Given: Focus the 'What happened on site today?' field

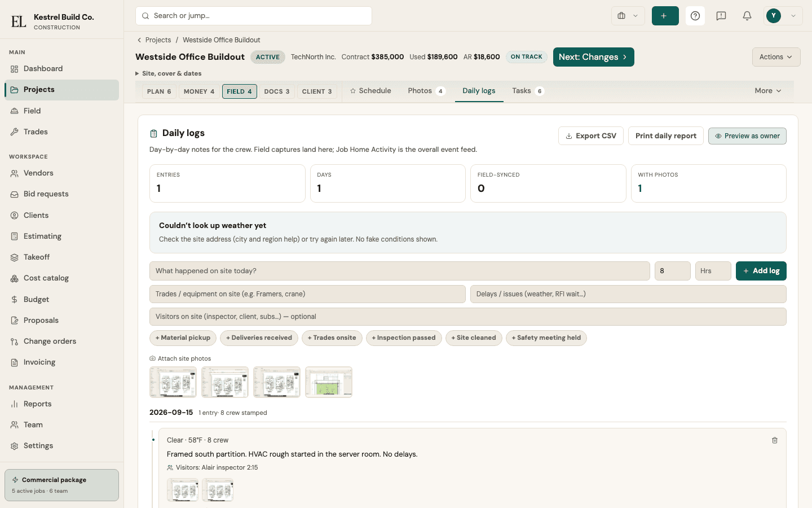Looking at the screenshot, I should point(400,271).
